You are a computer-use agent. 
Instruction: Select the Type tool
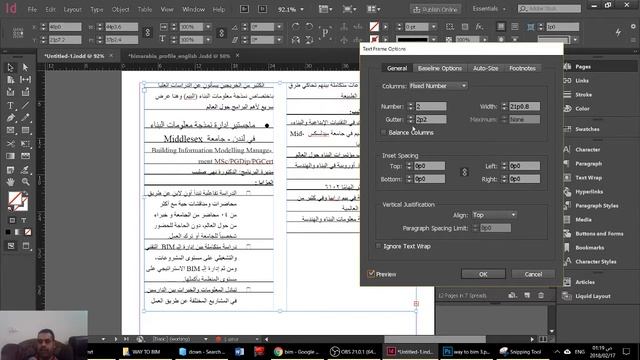[11, 105]
